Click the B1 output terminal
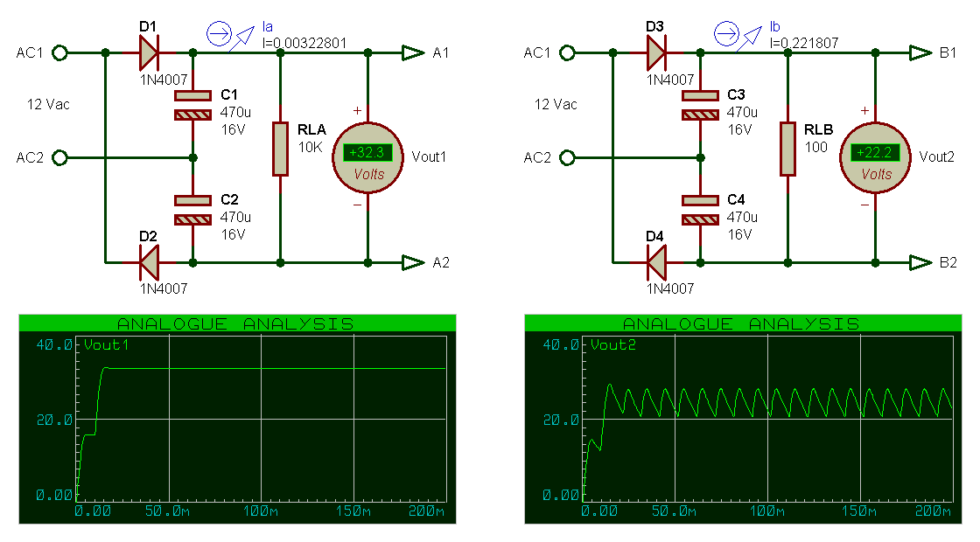 [x=920, y=53]
